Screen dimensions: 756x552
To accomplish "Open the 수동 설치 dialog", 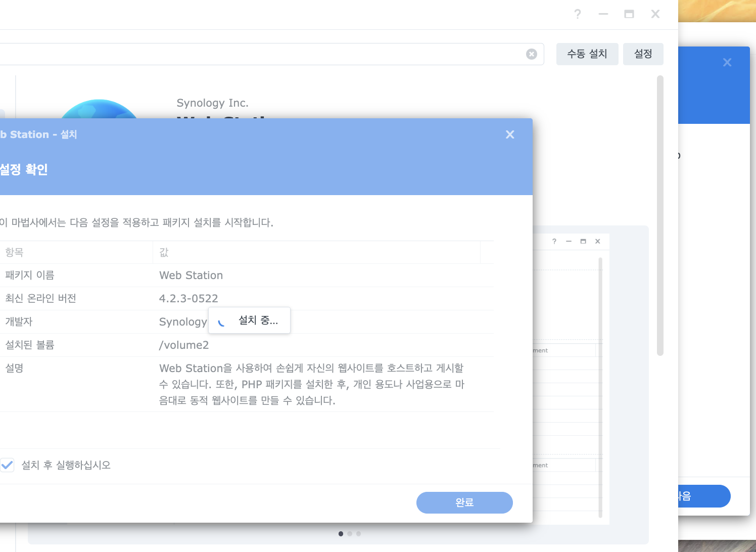I will [587, 54].
